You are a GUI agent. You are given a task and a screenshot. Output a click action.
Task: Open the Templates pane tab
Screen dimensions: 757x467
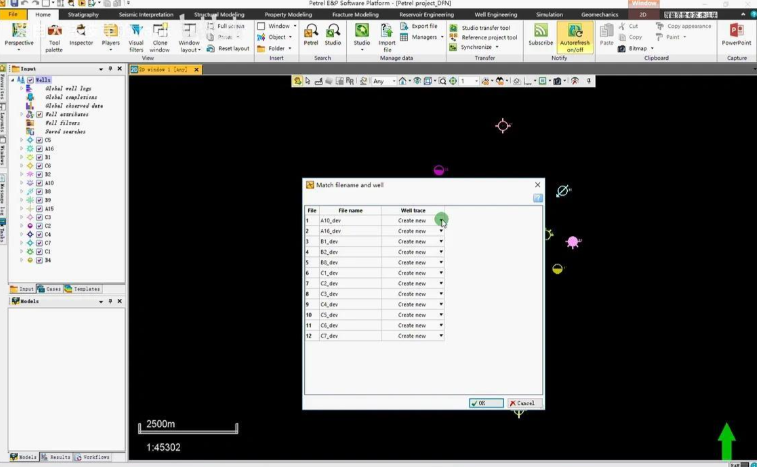[83, 289]
